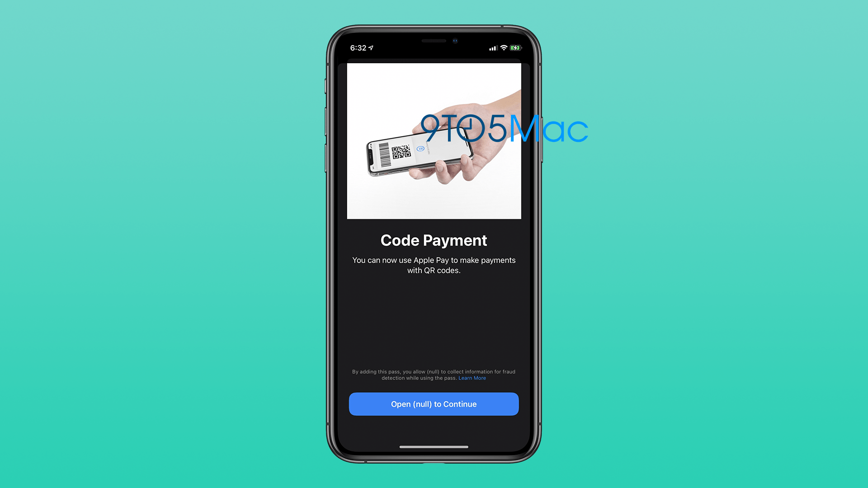Screen dimensions: 868x488
Task: Click Open (null) to Continue button
Action: (434, 404)
